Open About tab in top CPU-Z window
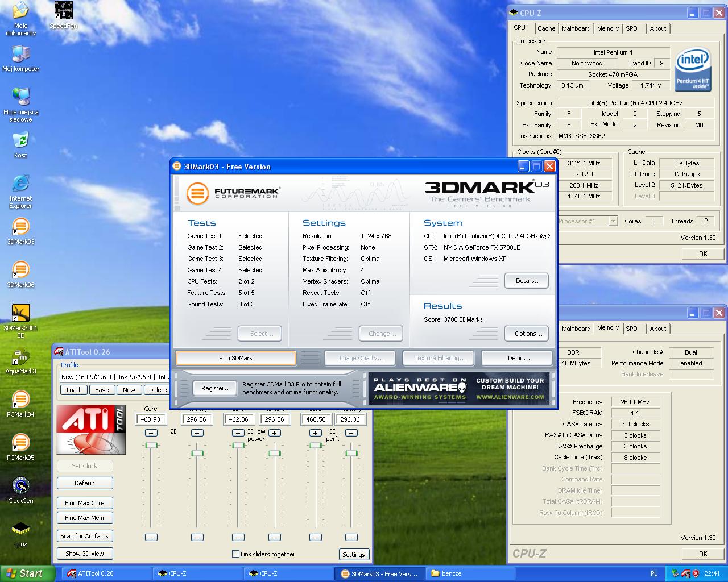This screenshot has width=728, height=582. pyautogui.click(x=658, y=28)
